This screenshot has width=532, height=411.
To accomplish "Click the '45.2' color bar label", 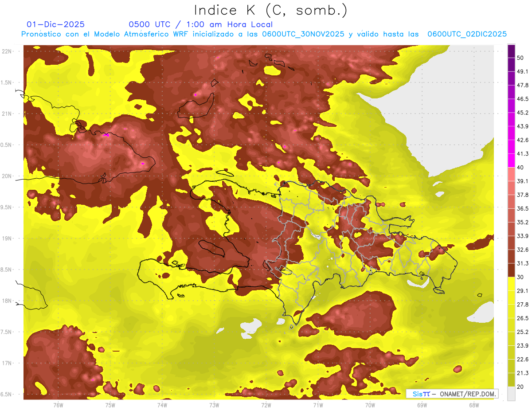I will click(523, 113).
